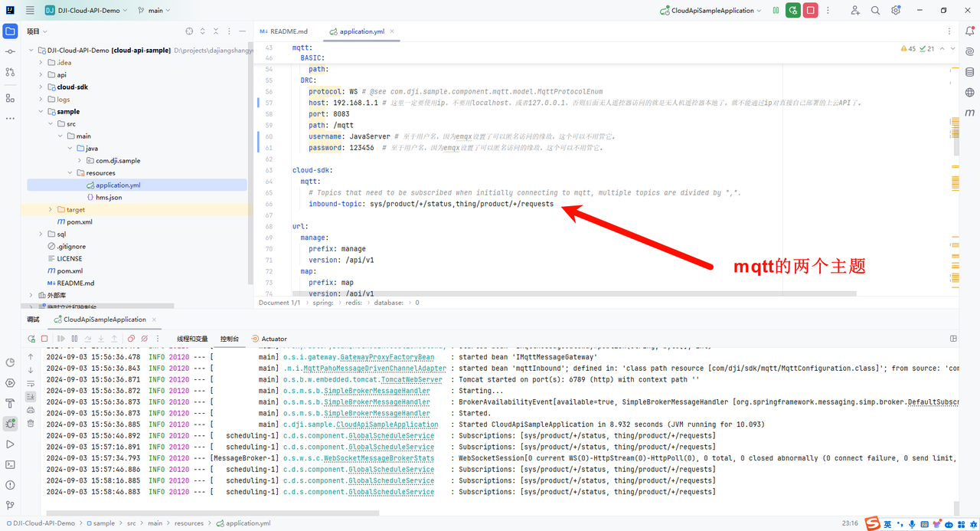The image size is (980, 531).
Task: View breakpoints in debug toolbar
Action: point(131,339)
